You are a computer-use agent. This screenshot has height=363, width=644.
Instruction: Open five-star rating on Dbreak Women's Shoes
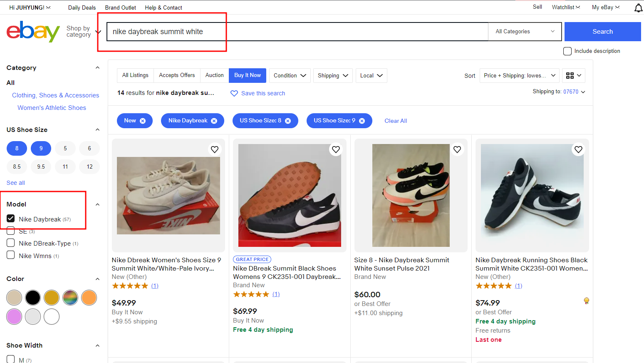tap(130, 286)
